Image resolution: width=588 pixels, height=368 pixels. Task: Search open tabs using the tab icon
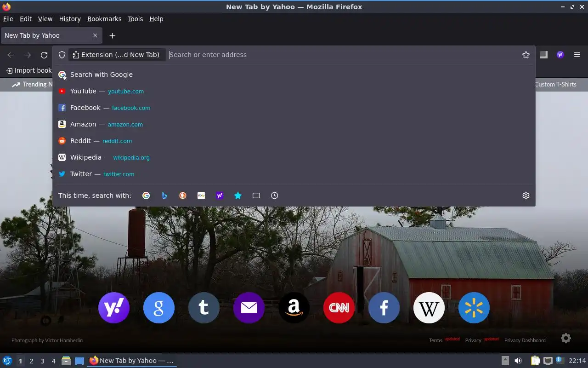click(256, 195)
